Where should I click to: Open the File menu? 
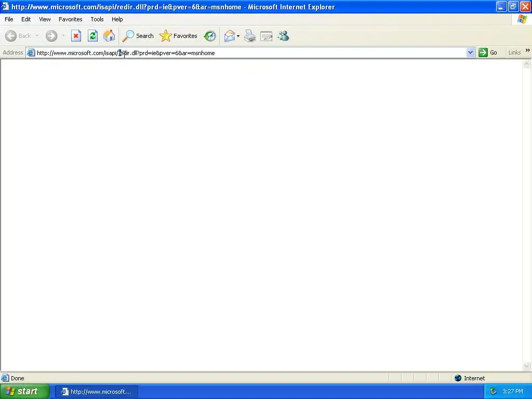(x=9, y=19)
